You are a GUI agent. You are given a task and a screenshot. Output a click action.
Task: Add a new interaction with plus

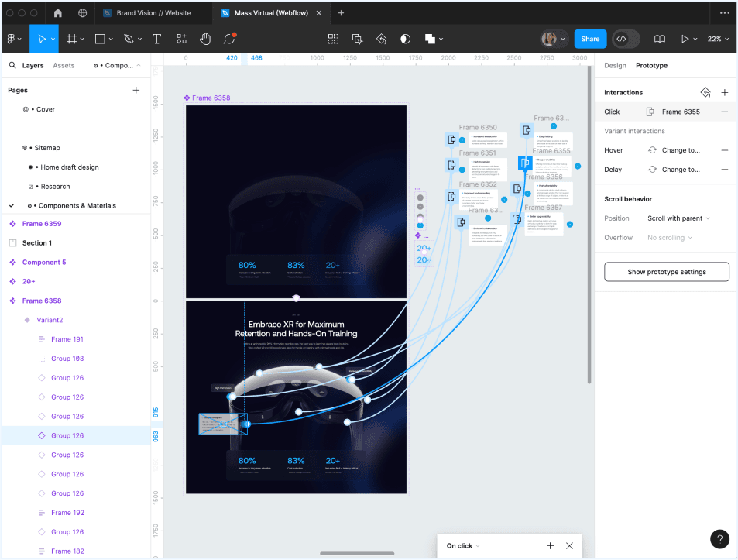pos(725,92)
